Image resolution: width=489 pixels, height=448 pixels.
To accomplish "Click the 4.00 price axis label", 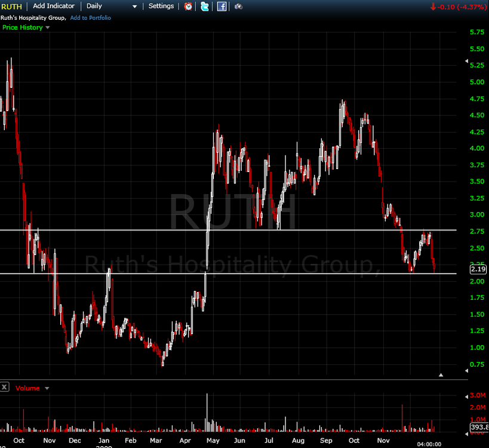I will (477, 148).
